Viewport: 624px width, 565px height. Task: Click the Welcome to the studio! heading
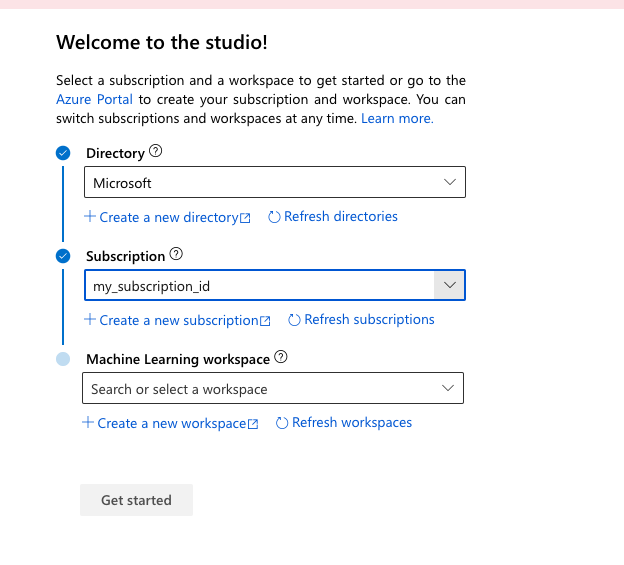162,42
